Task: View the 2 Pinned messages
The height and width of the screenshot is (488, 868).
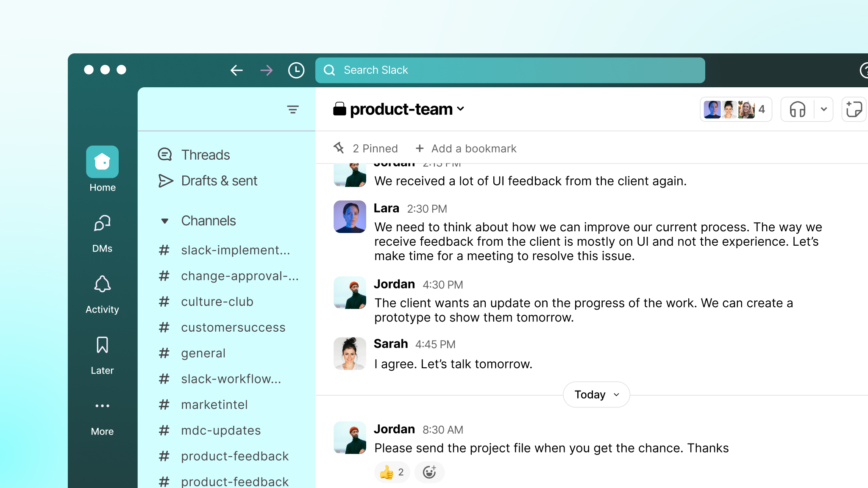Action: tap(366, 149)
